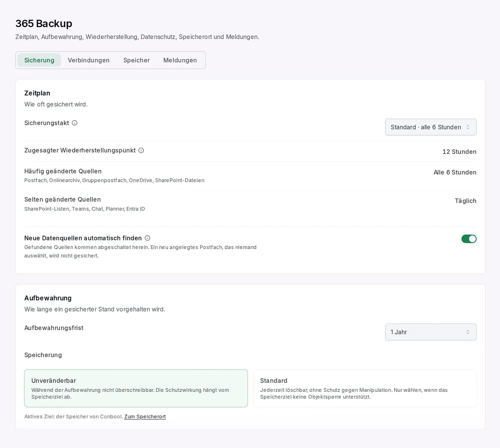Image resolution: width=500 pixels, height=448 pixels.
Task: Click the 12 Stunden value
Action: (459, 152)
